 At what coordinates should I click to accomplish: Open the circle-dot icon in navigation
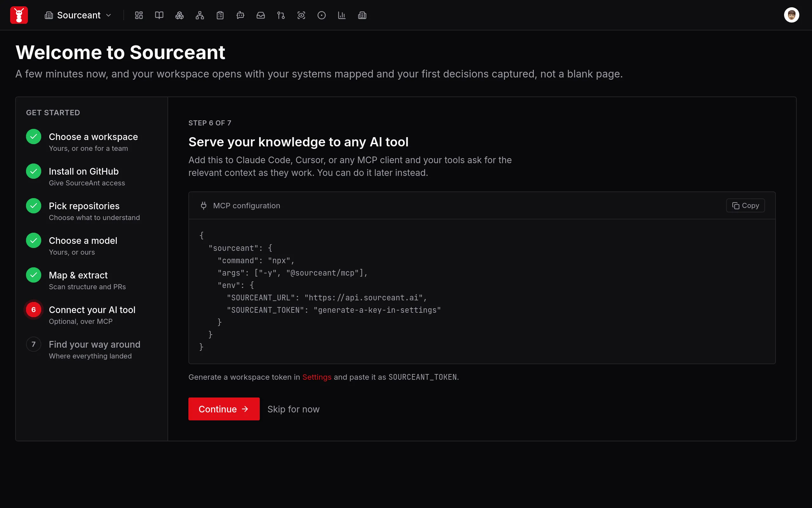pos(321,15)
